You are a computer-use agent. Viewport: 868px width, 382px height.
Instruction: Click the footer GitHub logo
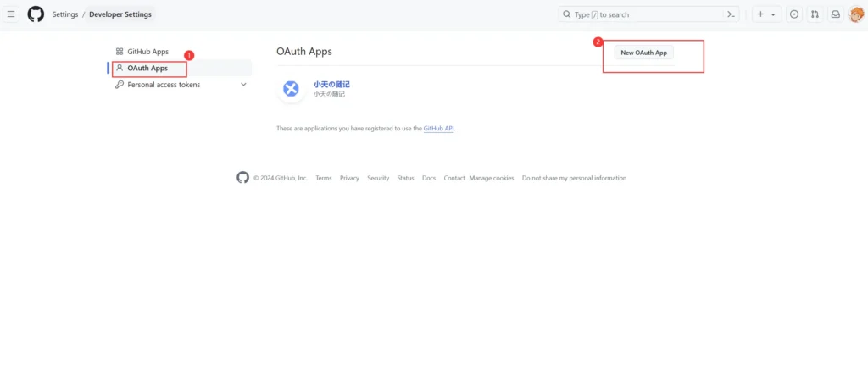click(243, 178)
